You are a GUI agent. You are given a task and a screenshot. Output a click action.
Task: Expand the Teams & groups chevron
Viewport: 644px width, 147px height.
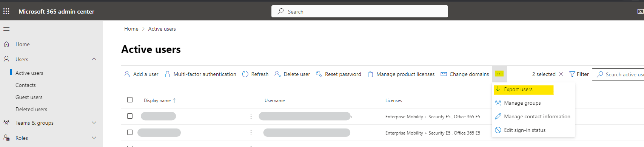(x=94, y=122)
